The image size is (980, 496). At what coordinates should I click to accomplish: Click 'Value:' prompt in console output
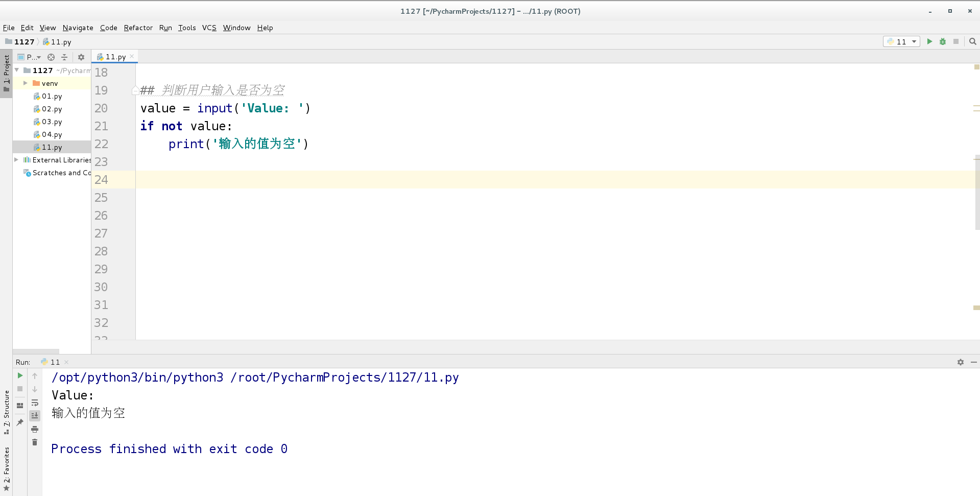(x=73, y=395)
